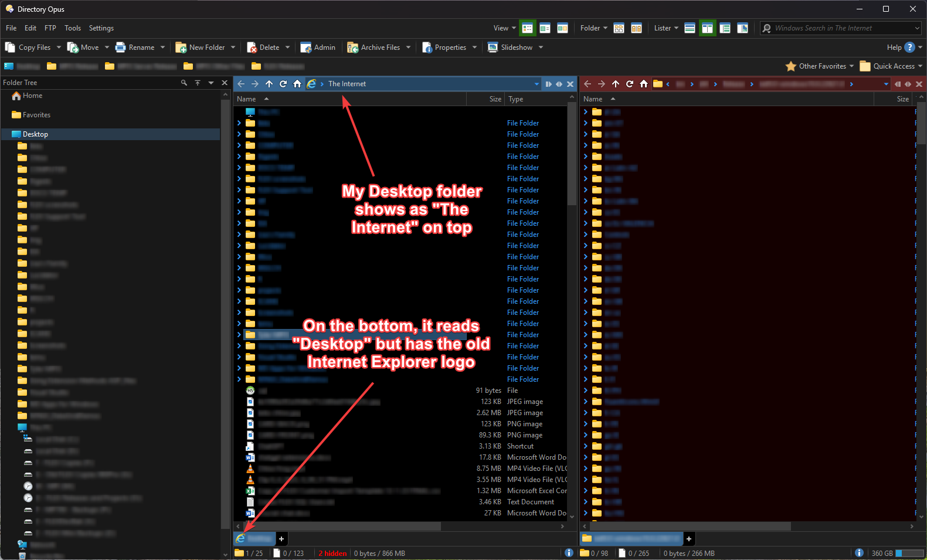Open the File menu

coord(11,28)
